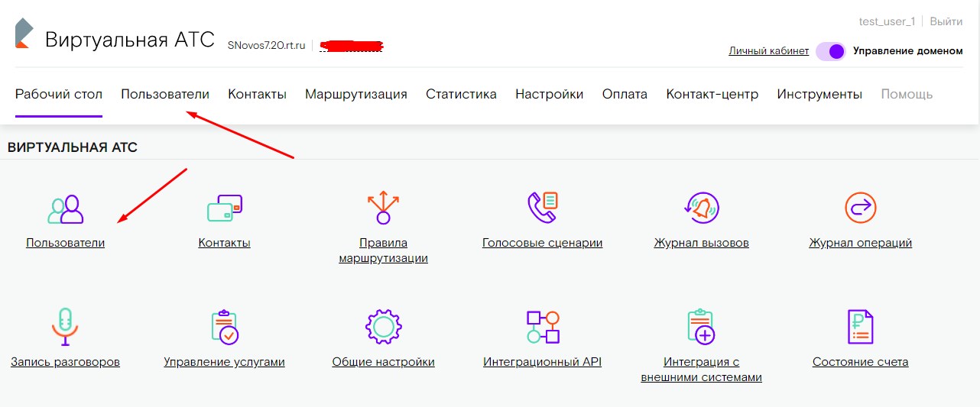Open the Контакт-центр menu item
This screenshot has width=980, height=407.
pyautogui.click(x=712, y=94)
